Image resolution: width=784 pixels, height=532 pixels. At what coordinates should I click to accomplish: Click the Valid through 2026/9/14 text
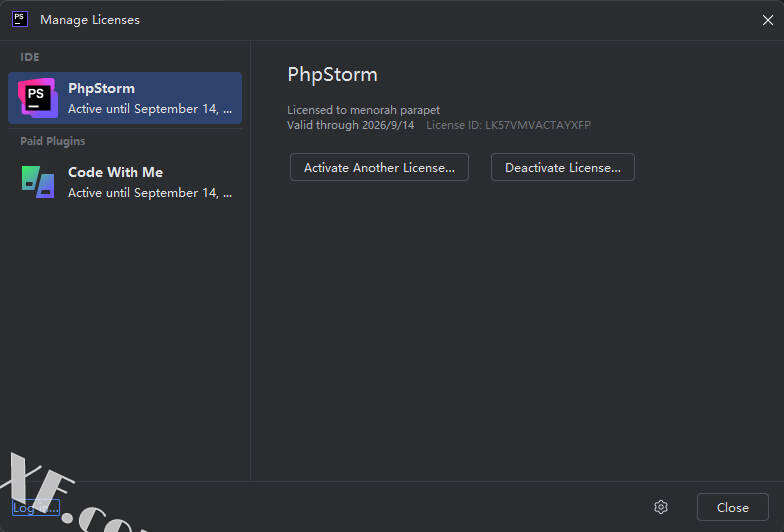[x=350, y=125]
